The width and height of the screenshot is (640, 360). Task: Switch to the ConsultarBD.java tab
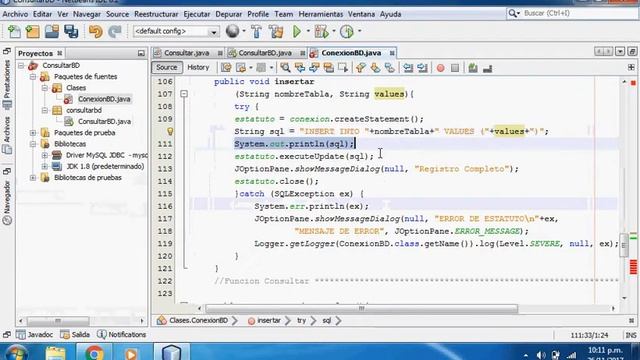tap(265, 53)
